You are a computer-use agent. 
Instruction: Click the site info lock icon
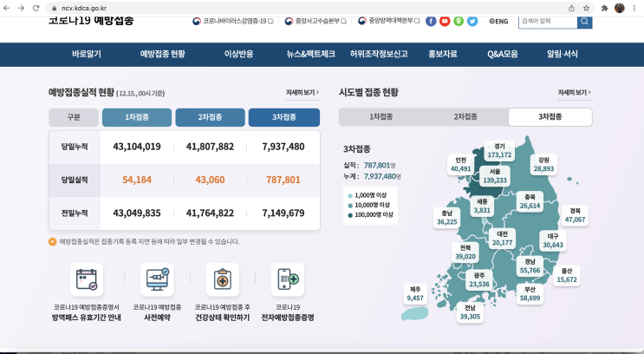tap(55, 8)
